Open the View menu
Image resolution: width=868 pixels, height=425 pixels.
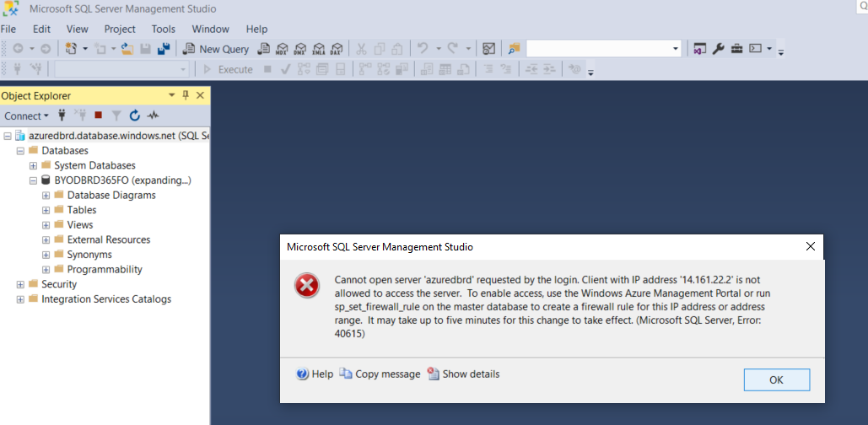(x=78, y=30)
